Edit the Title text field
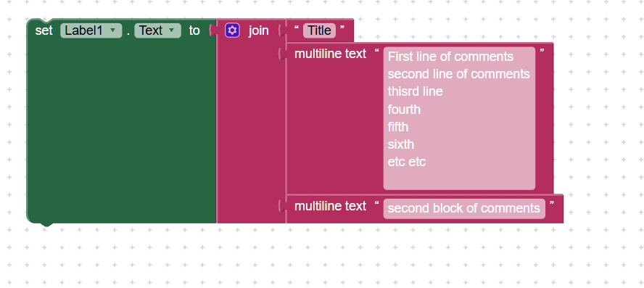This screenshot has height=288, width=644. click(320, 30)
